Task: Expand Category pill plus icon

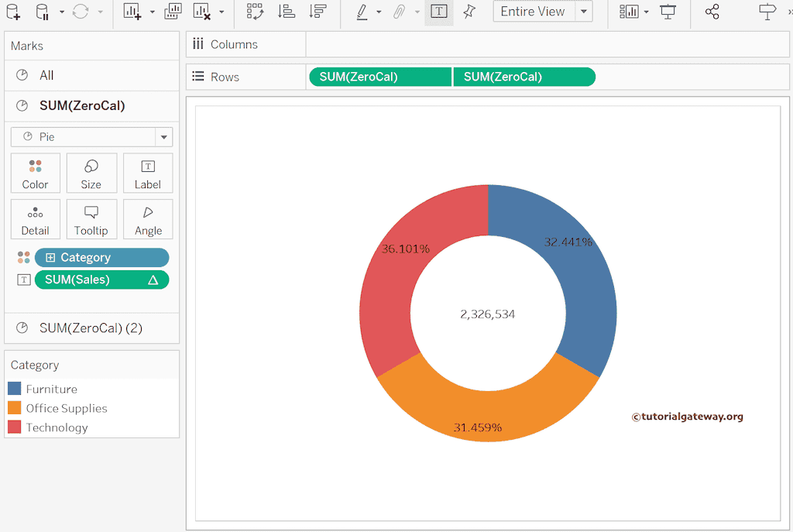Action: 50,258
